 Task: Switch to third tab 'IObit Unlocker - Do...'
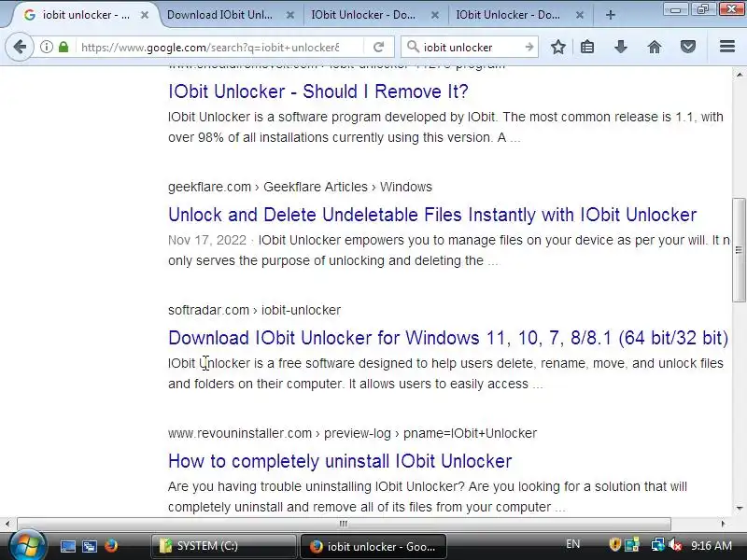pos(363,15)
